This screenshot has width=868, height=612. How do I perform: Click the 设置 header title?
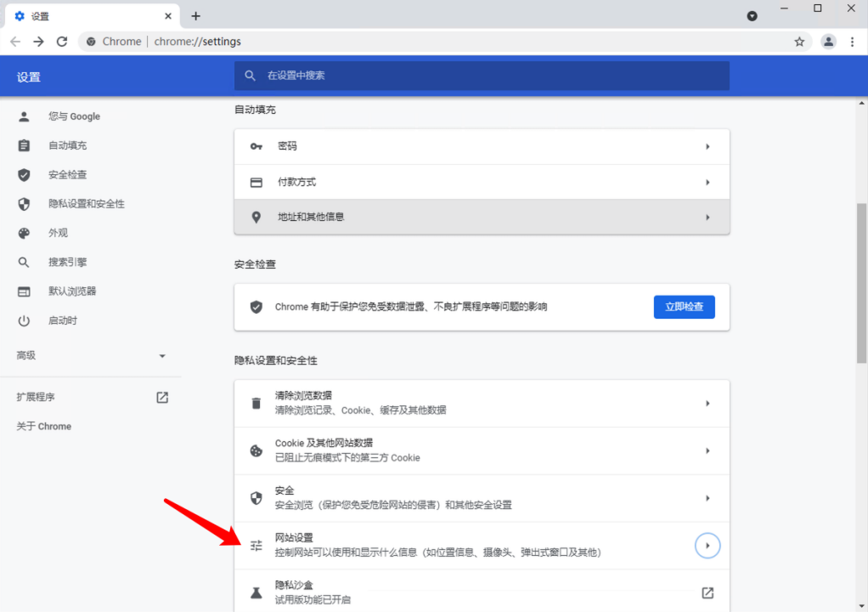pyautogui.click(x=28, y=77)
